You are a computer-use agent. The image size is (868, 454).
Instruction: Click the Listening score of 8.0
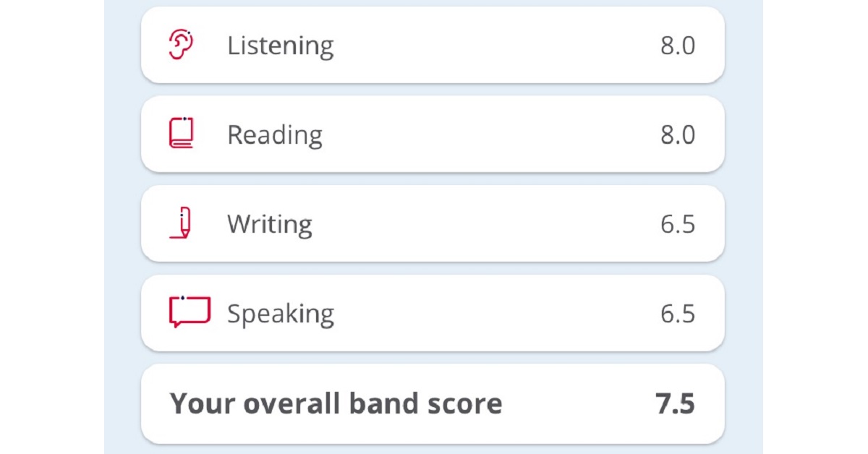[678, 46]
